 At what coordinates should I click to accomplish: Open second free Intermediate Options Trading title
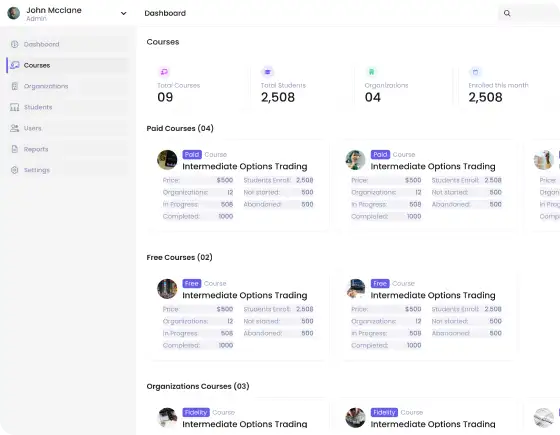point(433,295)
